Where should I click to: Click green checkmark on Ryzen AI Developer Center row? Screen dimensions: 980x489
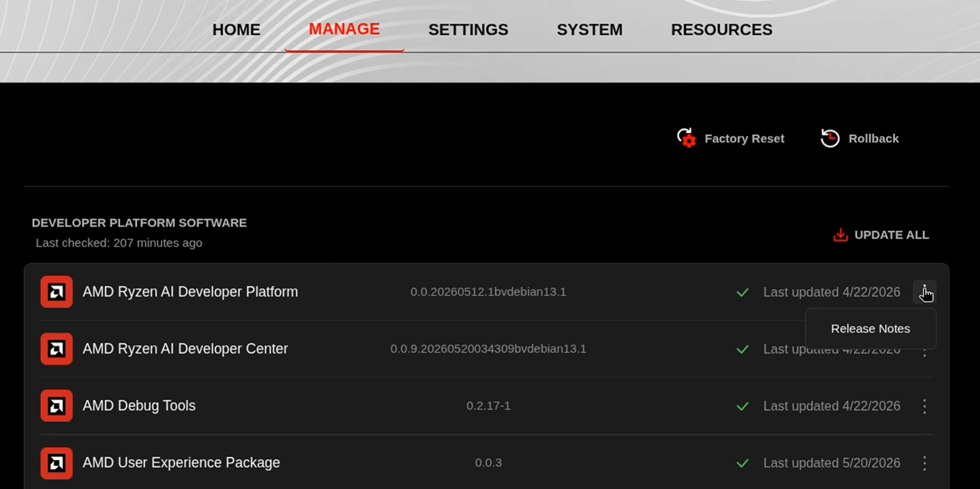[742, 349]
